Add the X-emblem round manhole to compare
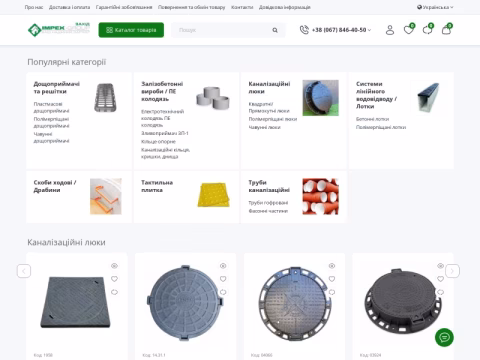This screenshot has width=480, height=360. (332, 292)
